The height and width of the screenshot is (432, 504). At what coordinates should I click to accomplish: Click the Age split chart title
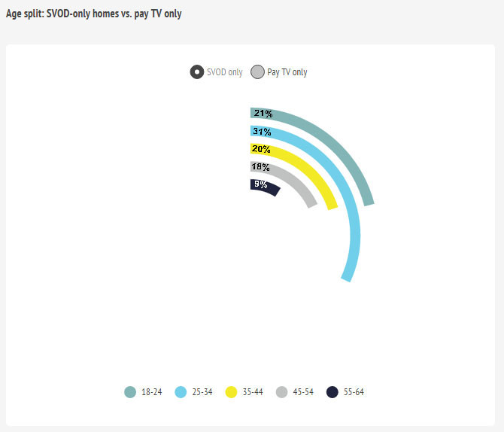[x=94, y=14]
